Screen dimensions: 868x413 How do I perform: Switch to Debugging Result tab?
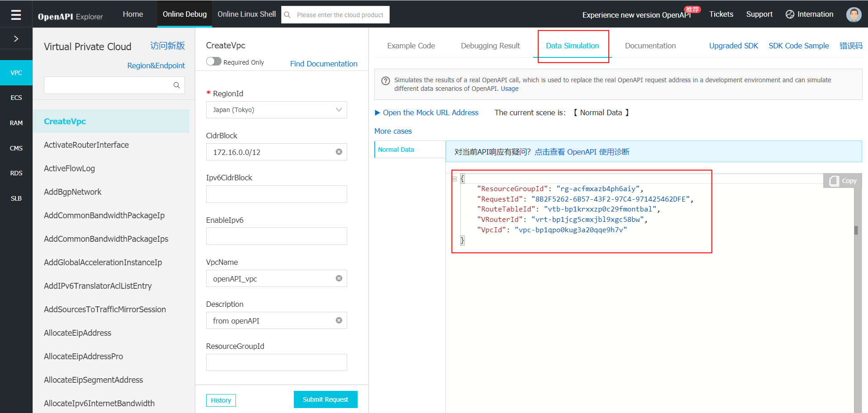click(x=490, y=46)
